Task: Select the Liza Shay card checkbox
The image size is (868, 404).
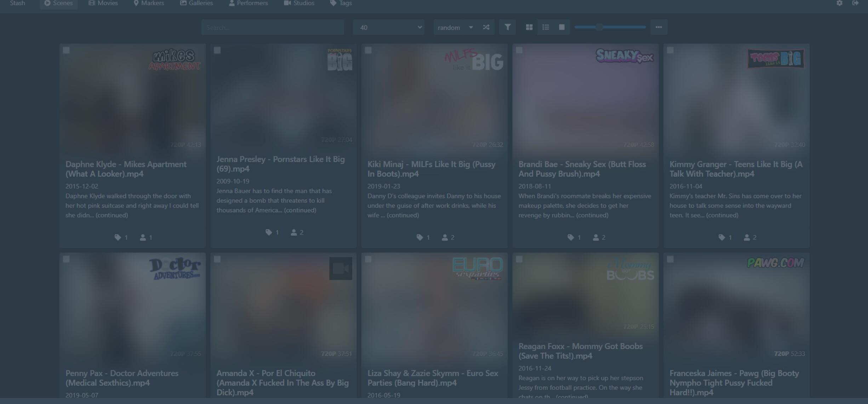Action: [x=368, y=259]
